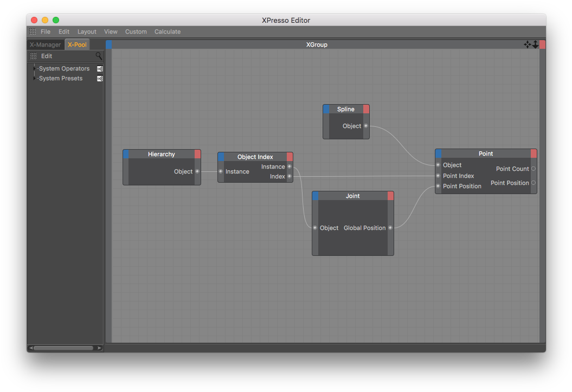Viewport: 572px width, 392px height.
Task: Close the XPresso Editor window
Action: (34, 20)
